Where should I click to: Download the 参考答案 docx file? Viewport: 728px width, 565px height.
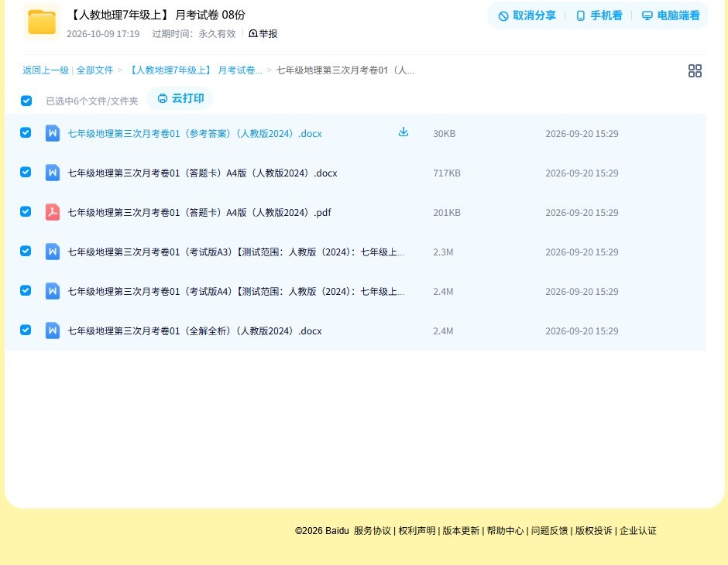click(403, 132)
